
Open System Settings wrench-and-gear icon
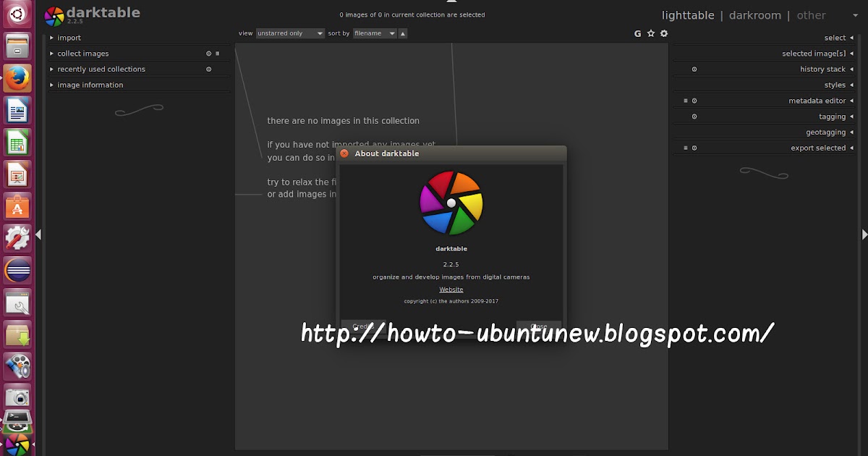click(x=17, y=238)
